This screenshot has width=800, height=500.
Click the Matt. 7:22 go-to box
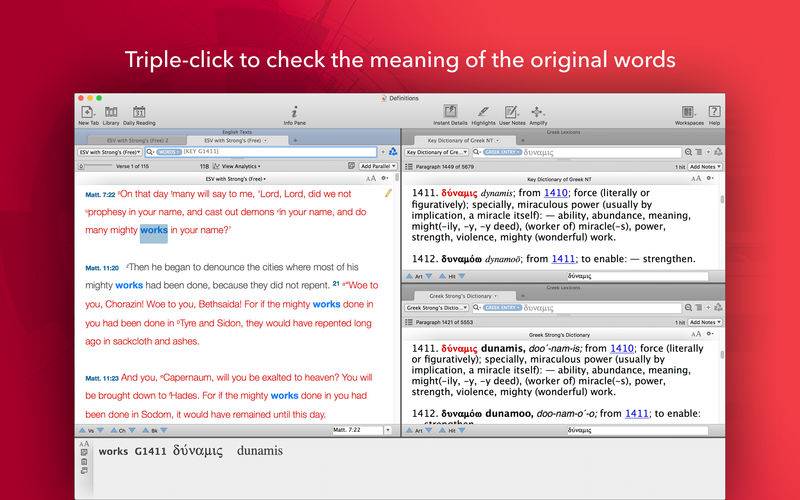point(357,430)
